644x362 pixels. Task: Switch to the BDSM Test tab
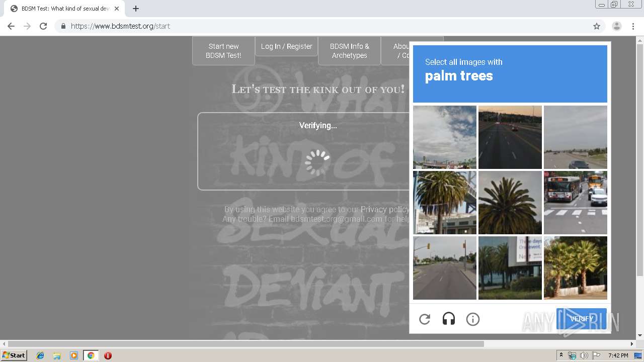(64, 9)
